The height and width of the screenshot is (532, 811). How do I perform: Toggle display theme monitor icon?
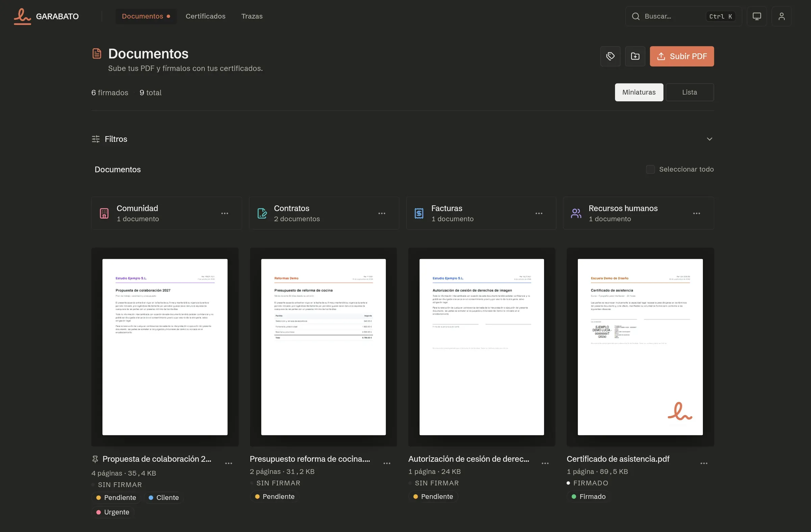[757, 16]
